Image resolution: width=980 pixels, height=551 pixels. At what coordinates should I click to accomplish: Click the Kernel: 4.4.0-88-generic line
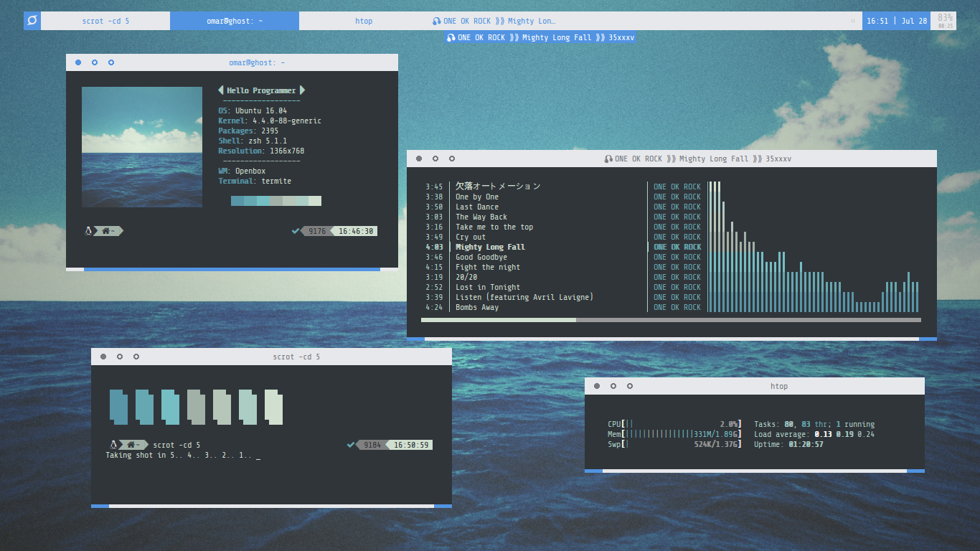[x=270, y=121]
